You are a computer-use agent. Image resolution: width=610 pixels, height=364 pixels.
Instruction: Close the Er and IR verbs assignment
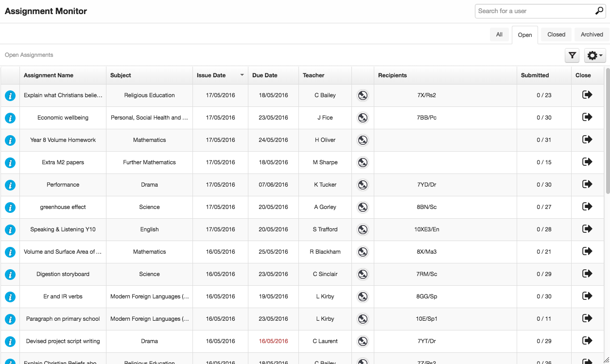(587, 296)
